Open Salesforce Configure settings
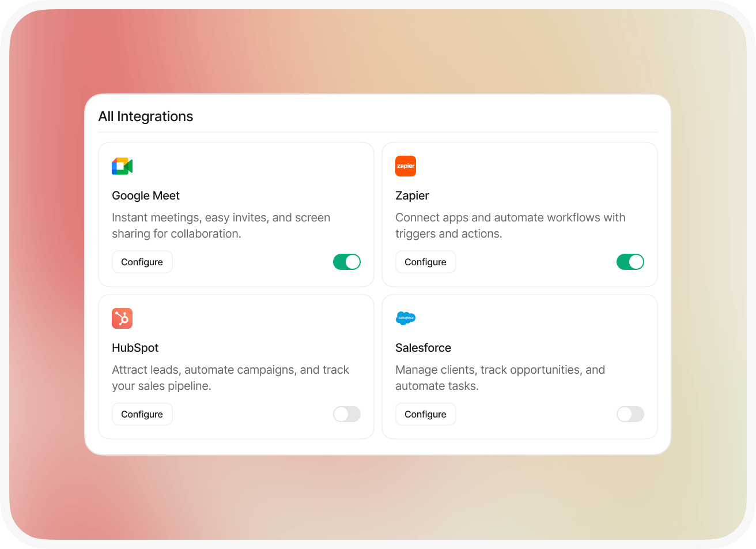Image resolution: width=756 pixels, height=549 pixels. [x=425, y=414]
